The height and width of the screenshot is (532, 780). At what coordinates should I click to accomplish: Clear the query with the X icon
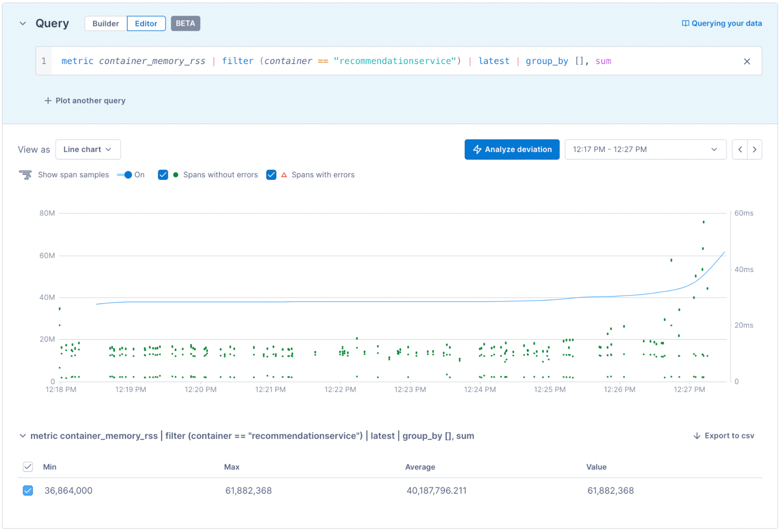coord(746,61)
